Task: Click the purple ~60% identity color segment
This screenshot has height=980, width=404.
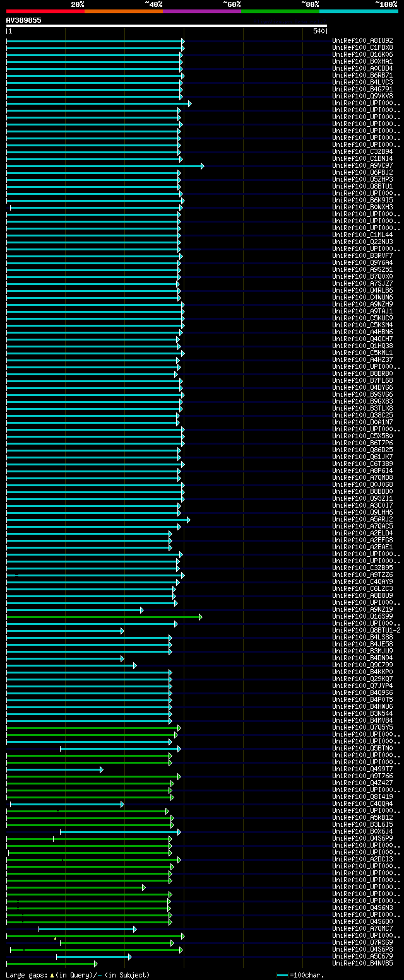Action: (202, 11)
